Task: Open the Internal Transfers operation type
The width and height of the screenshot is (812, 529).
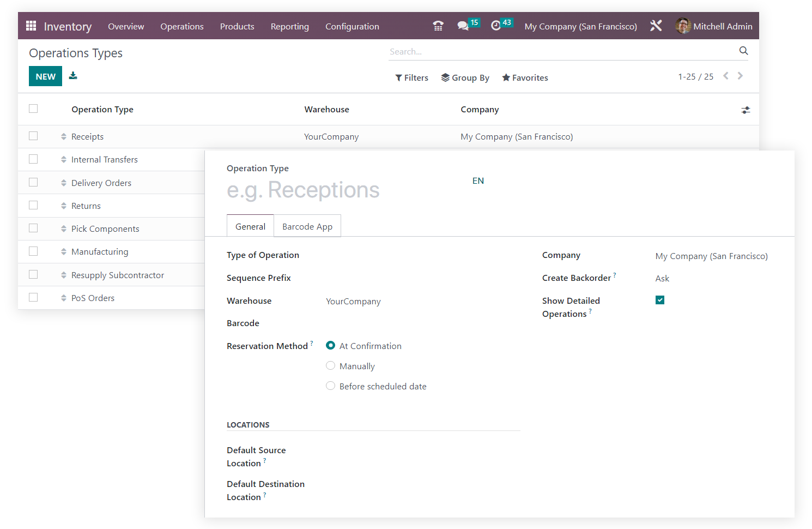Action: [104, 159]
